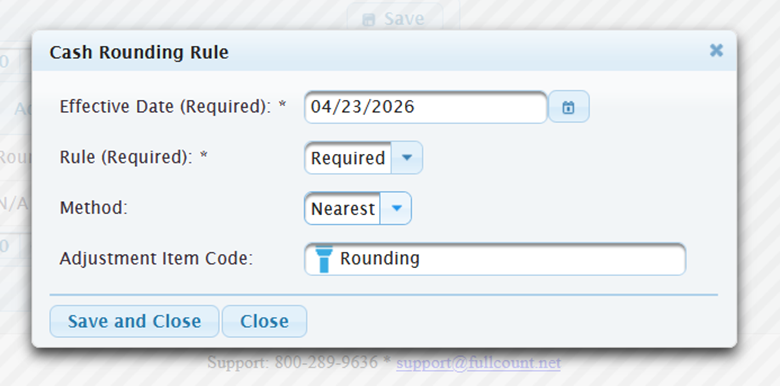
Task: Click the floppy disk Save icon behind dialog
Action: pyautogui.click(x=369, y=20)
